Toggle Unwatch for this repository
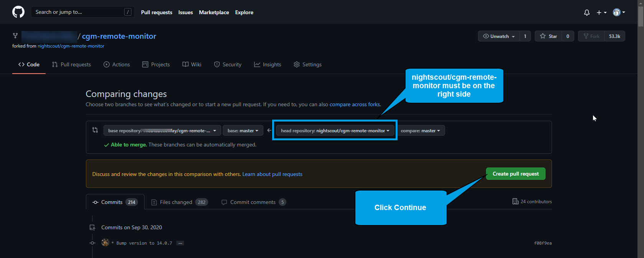This screenshot has height=258, width=644. click(499, 36)
